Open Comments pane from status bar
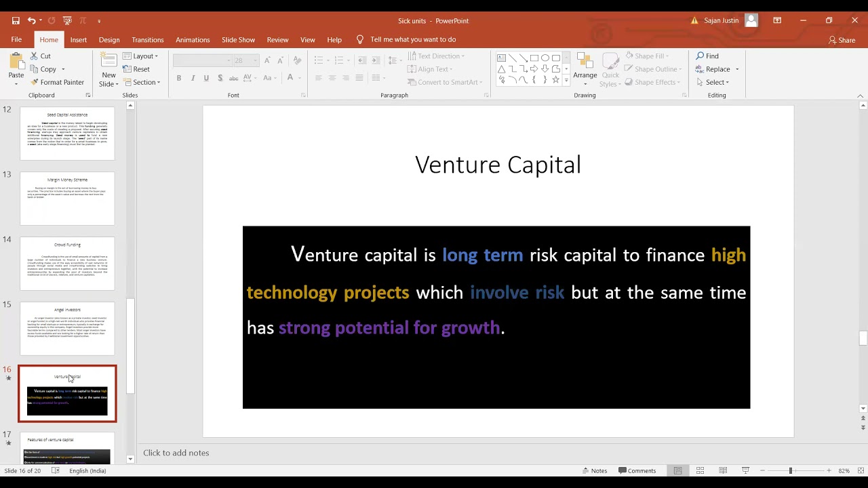Viewport: 868px width, 488px height. click(637, 470)
